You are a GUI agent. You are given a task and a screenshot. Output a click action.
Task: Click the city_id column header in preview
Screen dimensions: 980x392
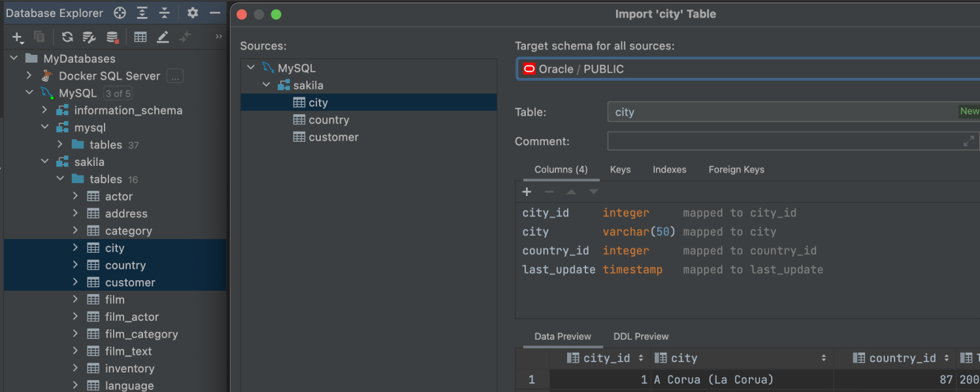[x=606, y=358]
